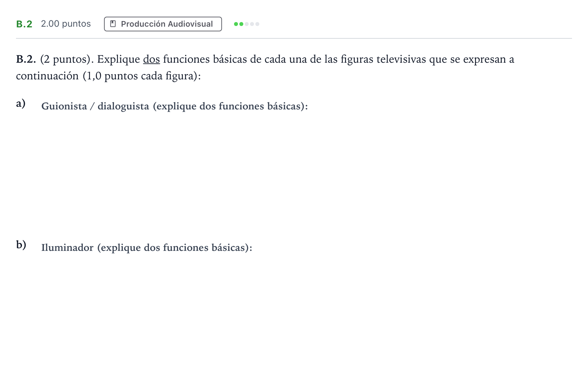The width and height of the screenshot is (588, 385).
Task: Click the difficulty dots indicator
Action: pos(247,24)
